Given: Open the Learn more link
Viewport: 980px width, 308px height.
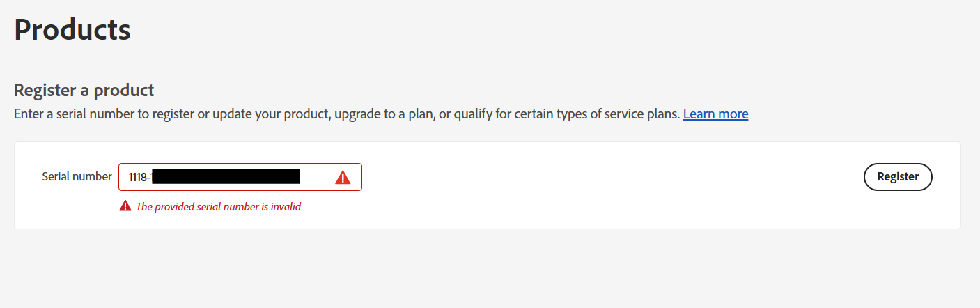Looking at the screenshot, I should 715,114.
